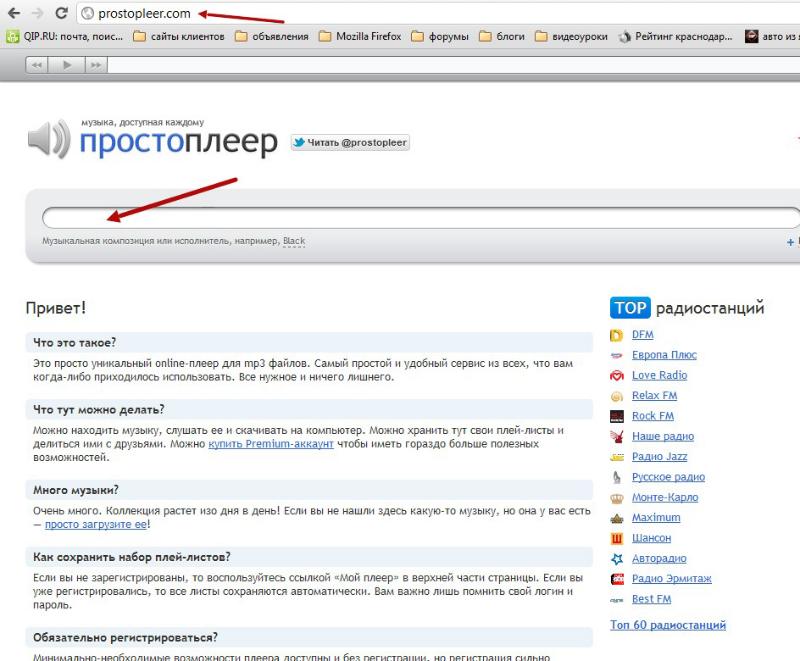The image size is (800, 661).
Task: Click the player play button
Action: pos(67,65)
